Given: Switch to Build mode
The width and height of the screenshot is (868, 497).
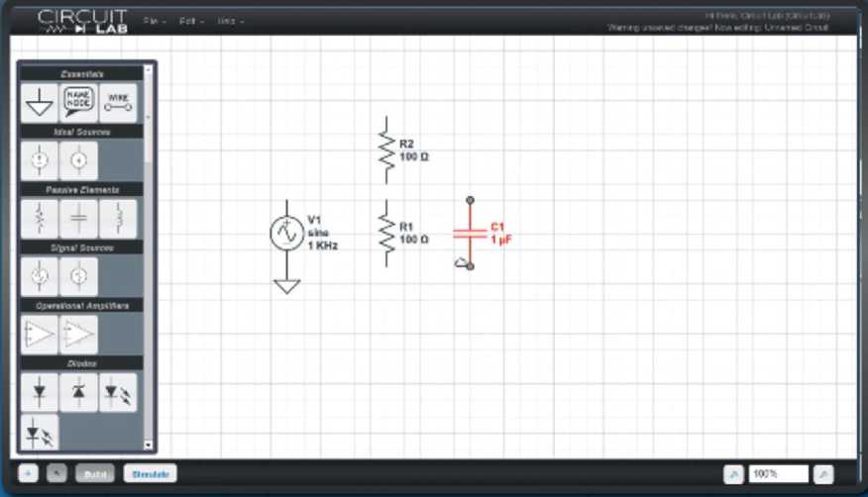Looking at the screenshot, I should click(x=95, y=474).
